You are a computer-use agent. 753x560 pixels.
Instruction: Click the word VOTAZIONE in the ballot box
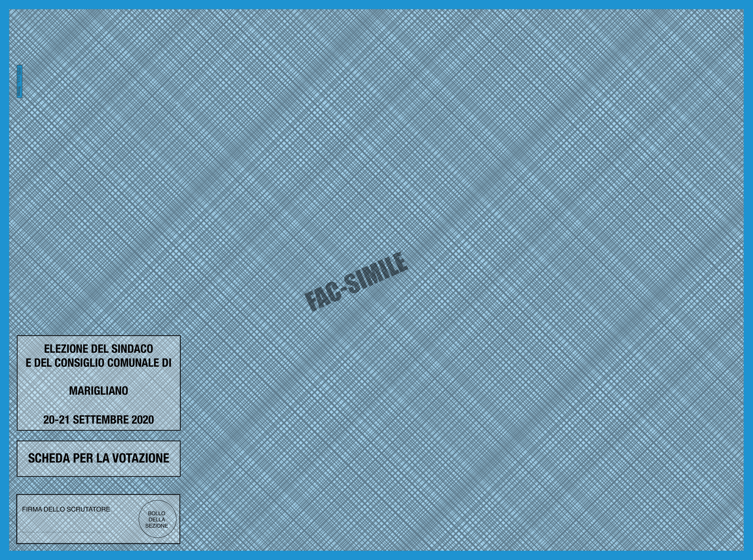141,458
